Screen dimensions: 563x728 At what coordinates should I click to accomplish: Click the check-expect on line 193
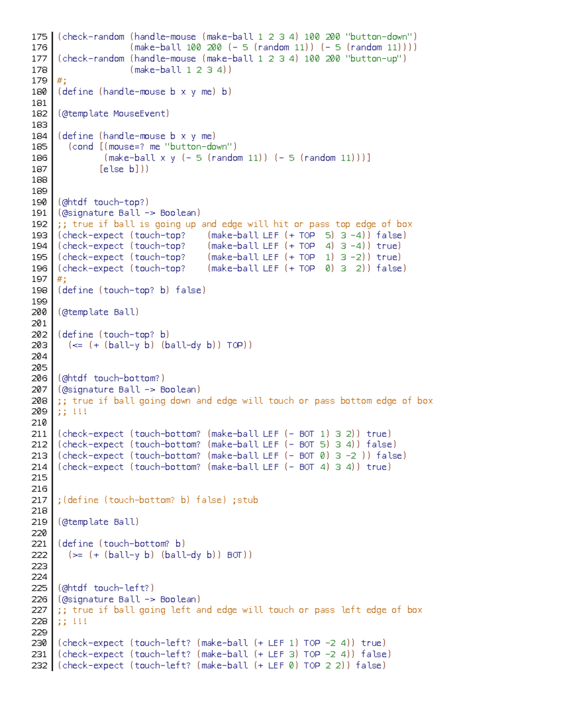(94, 235)
